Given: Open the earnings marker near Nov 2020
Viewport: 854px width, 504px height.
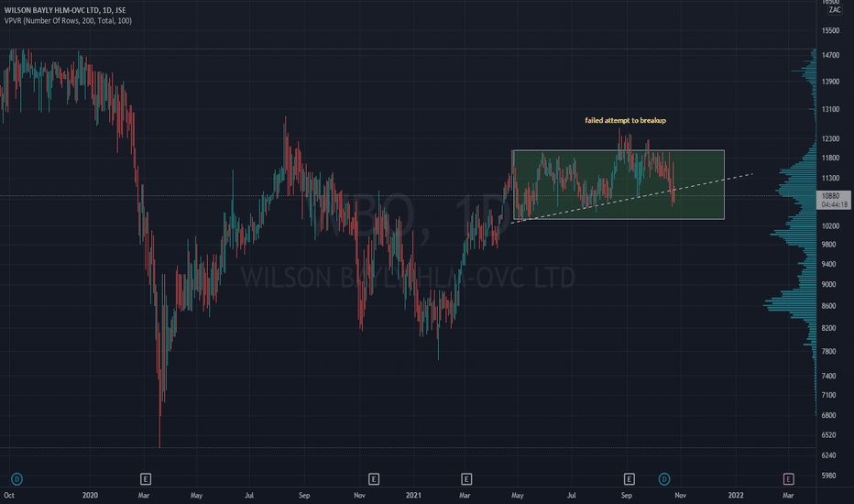Looking at the screenshot, I should (x=374, y=479).
